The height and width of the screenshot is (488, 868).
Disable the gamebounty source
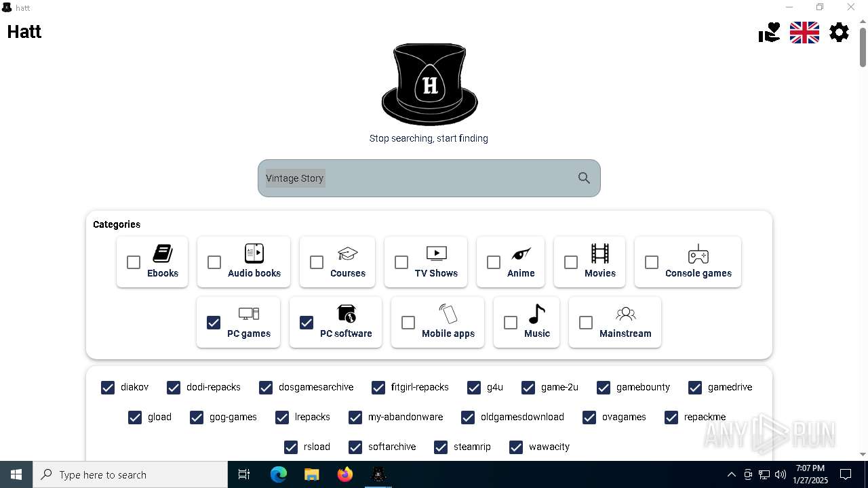(604, 387)
